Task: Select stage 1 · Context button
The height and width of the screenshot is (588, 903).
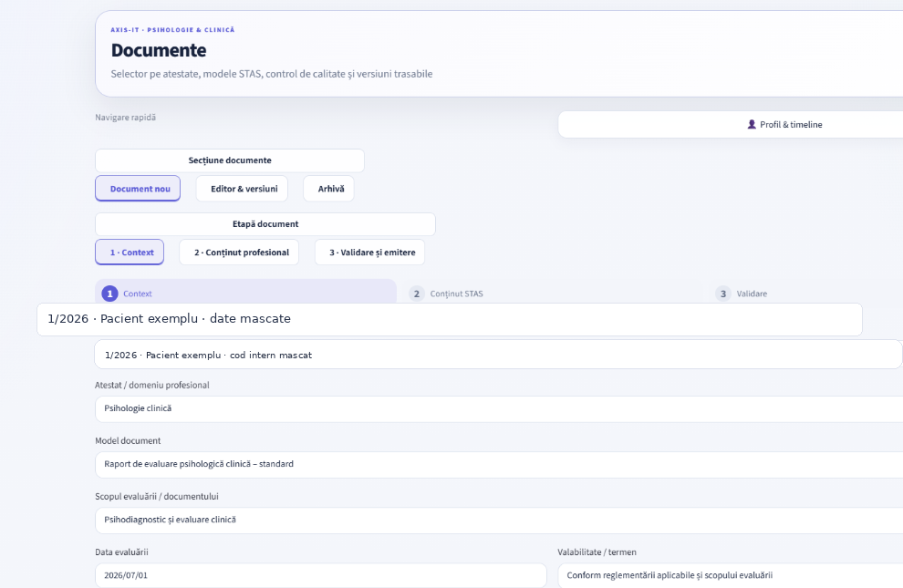Action: pos(130,252)
